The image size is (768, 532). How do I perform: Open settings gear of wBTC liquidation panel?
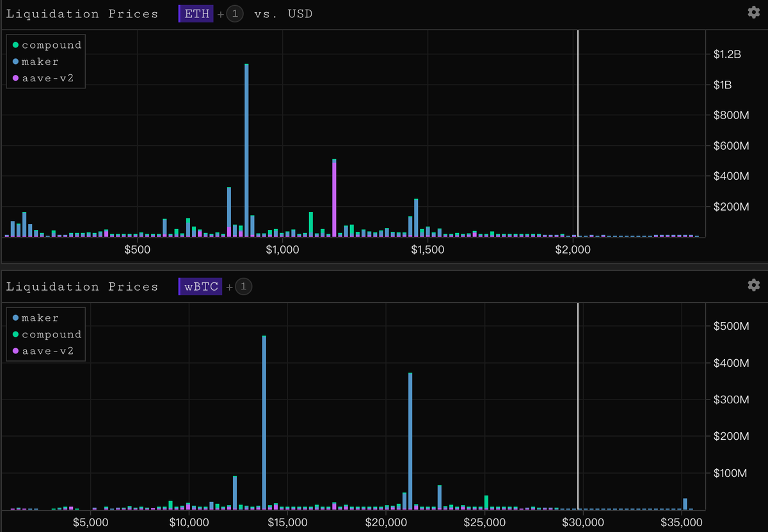click(753, 285)
